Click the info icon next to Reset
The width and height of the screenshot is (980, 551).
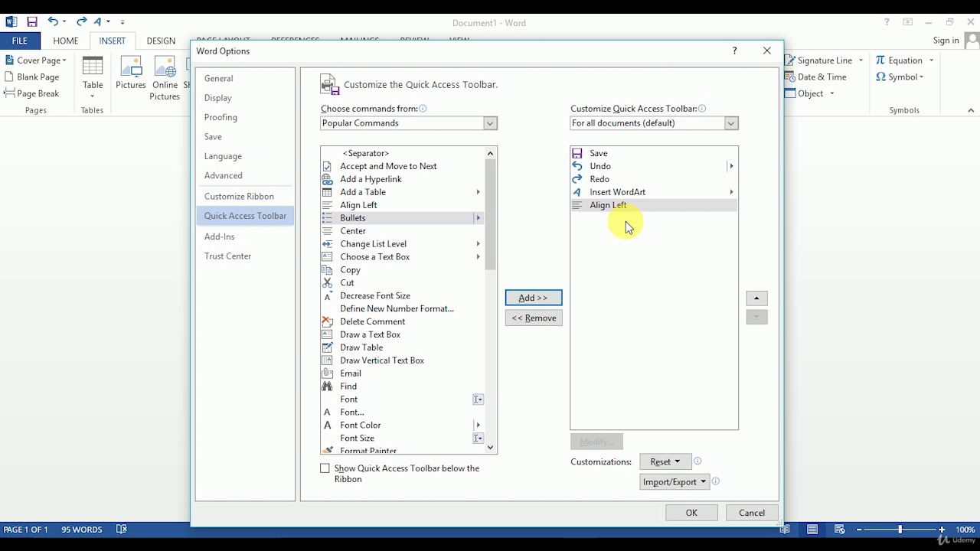[697, 461]
